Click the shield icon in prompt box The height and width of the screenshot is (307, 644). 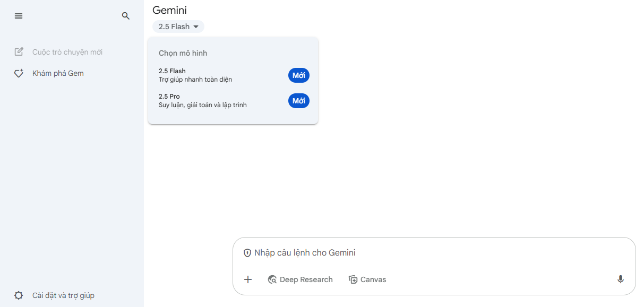click(247, 253)
